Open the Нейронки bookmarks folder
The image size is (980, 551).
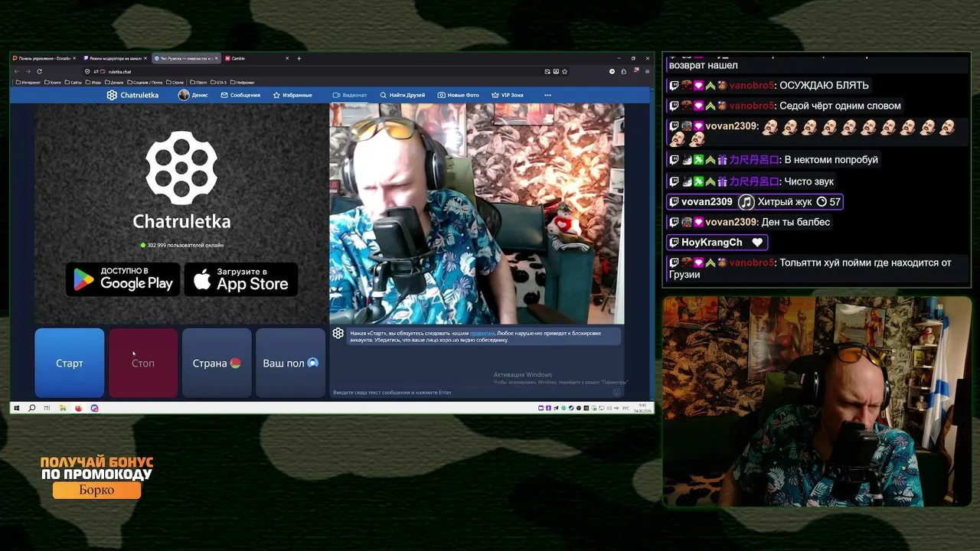[x=243, y=82]
